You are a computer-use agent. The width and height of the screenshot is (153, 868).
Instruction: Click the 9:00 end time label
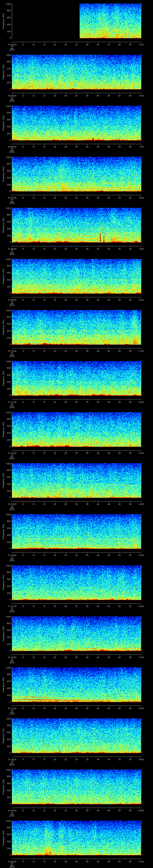click(x=141, y=249)
